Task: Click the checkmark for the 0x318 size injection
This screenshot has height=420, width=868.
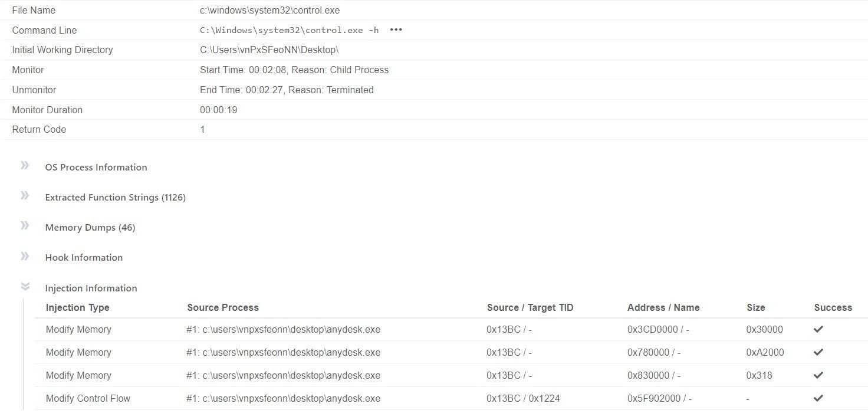Action: coord(818,375)
